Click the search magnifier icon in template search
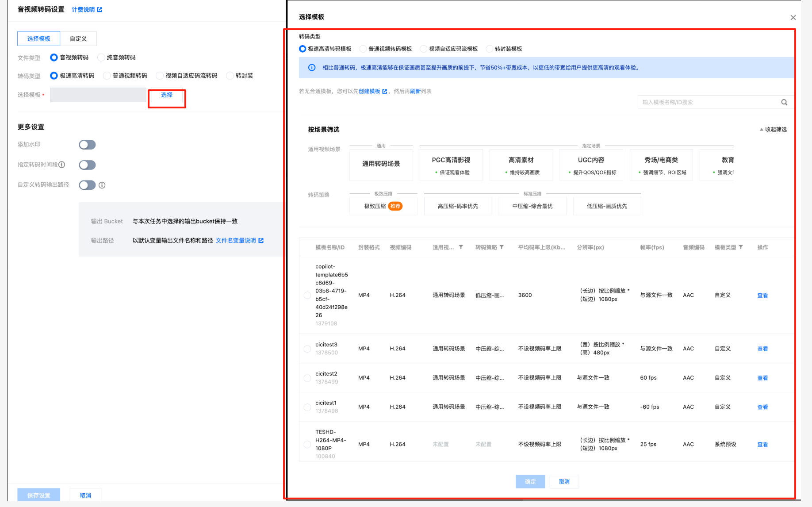812x507 pixels. 784,102
